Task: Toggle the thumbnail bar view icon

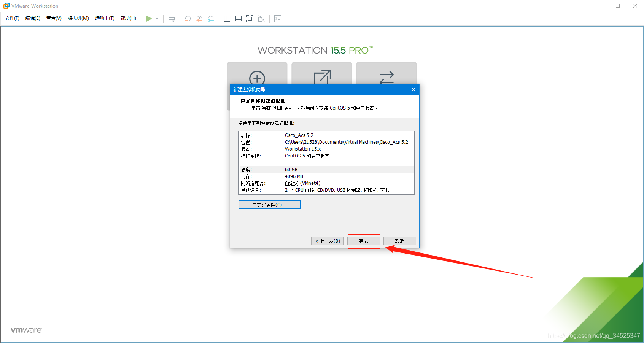Action: [239, 19]
